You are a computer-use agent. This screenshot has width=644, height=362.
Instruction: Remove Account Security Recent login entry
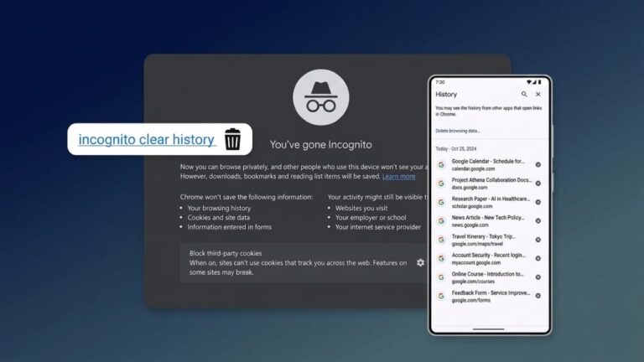[538, 259]
